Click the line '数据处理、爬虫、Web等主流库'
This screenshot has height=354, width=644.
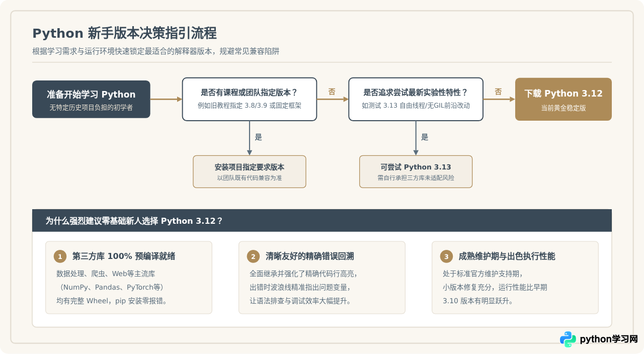106,274
